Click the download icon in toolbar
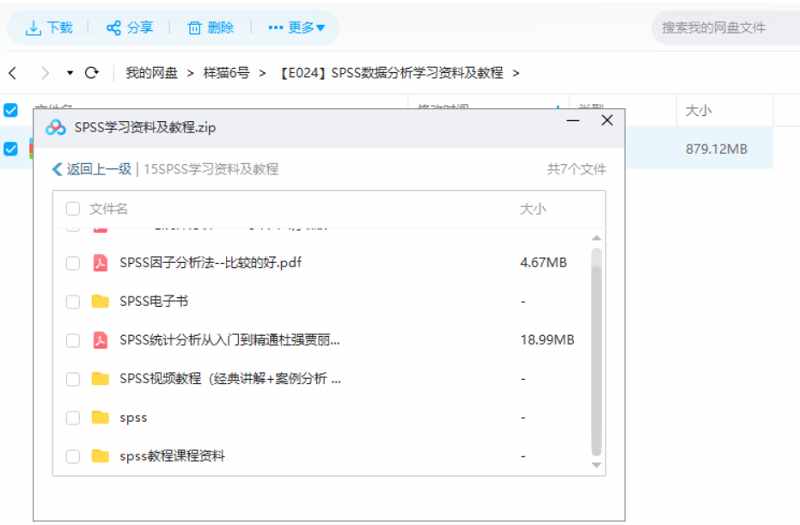 [34, 28]
